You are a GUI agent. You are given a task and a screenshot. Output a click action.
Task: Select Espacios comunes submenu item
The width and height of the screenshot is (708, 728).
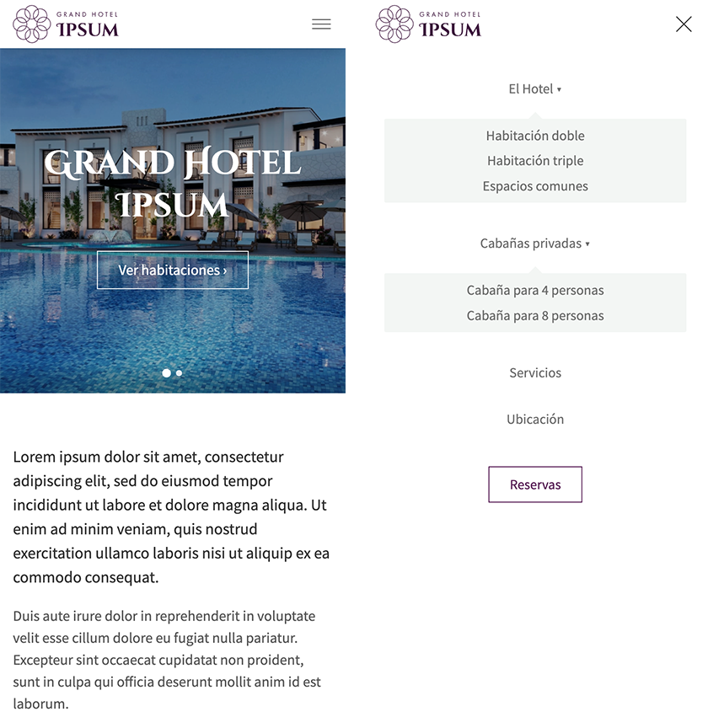[x=535, y=186]
